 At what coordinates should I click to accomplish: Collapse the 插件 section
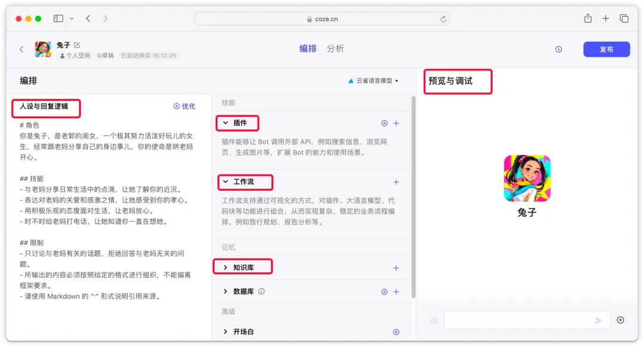[x=225, y=123]
